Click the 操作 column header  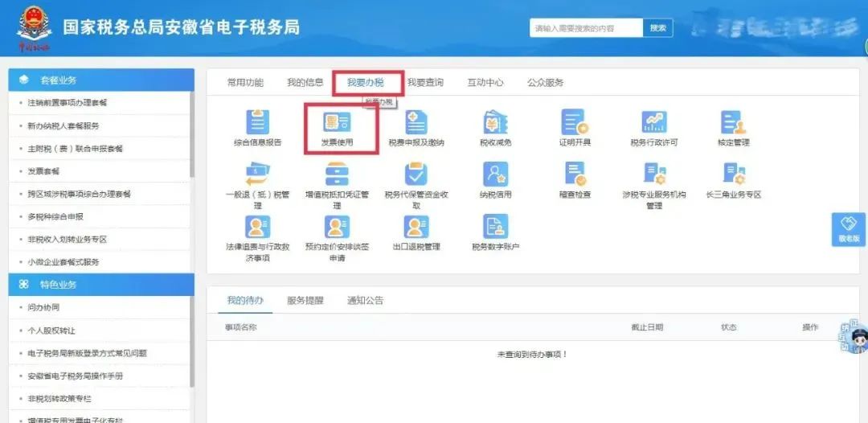click(x=810, y=327)
